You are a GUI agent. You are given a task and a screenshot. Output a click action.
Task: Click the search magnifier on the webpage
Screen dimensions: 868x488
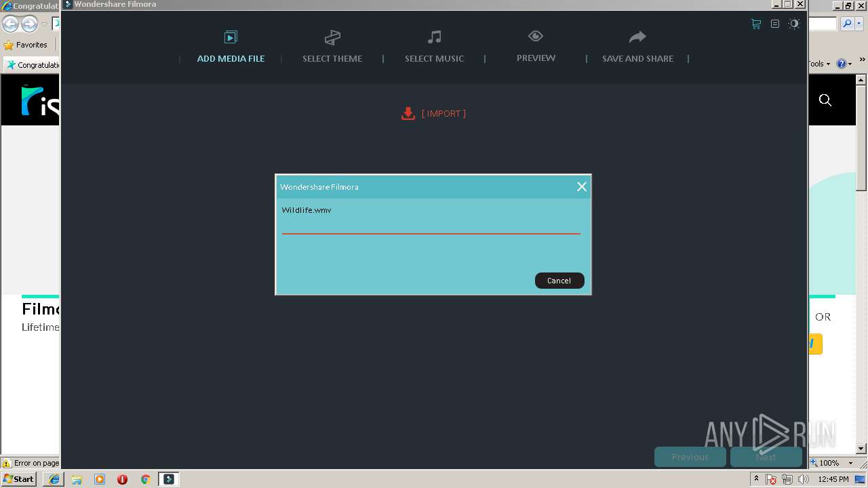825,100
